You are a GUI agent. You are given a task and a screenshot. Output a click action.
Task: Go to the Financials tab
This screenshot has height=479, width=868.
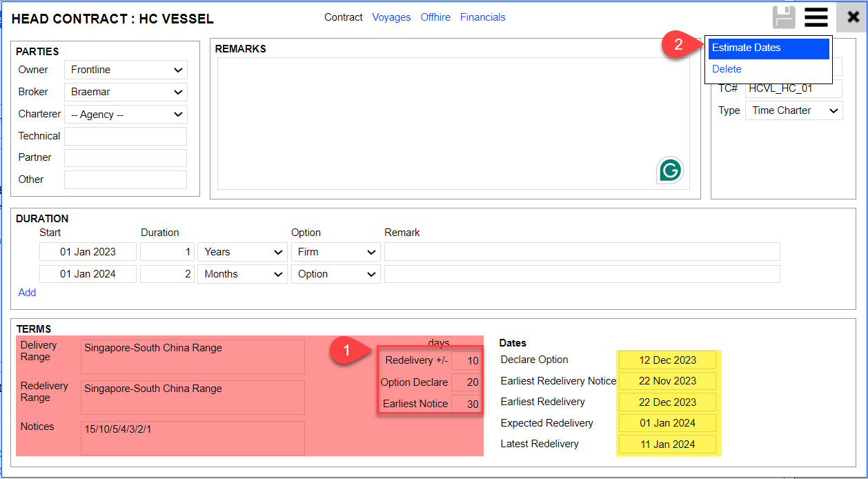click(482, 17)
